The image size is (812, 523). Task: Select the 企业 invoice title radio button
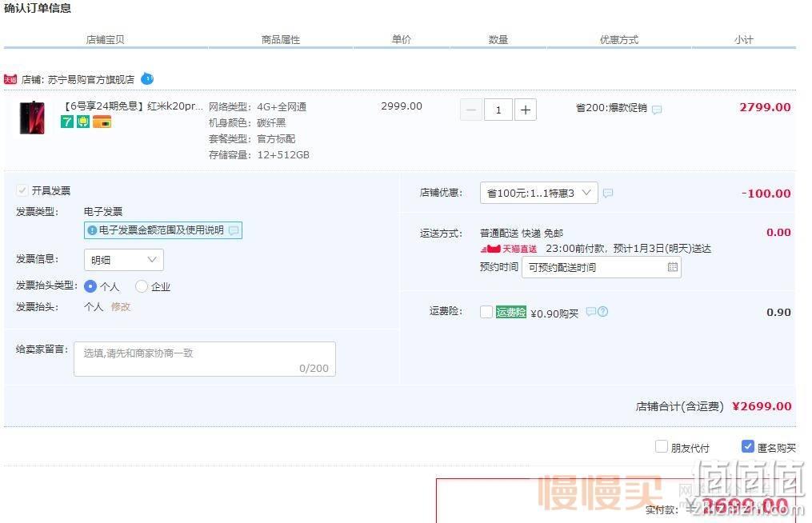(x=142, y=285)
